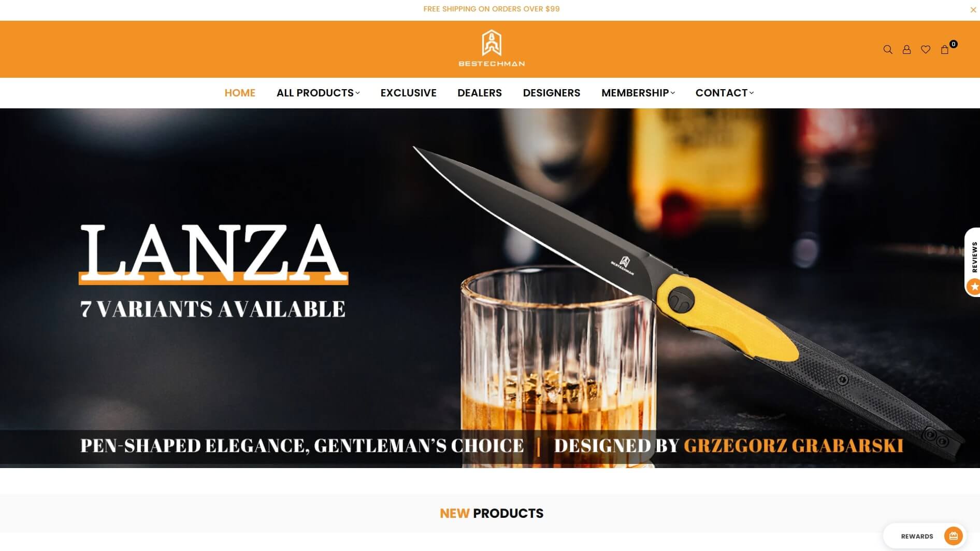
Task: Open the account user icon
Action: click(906, 50)
